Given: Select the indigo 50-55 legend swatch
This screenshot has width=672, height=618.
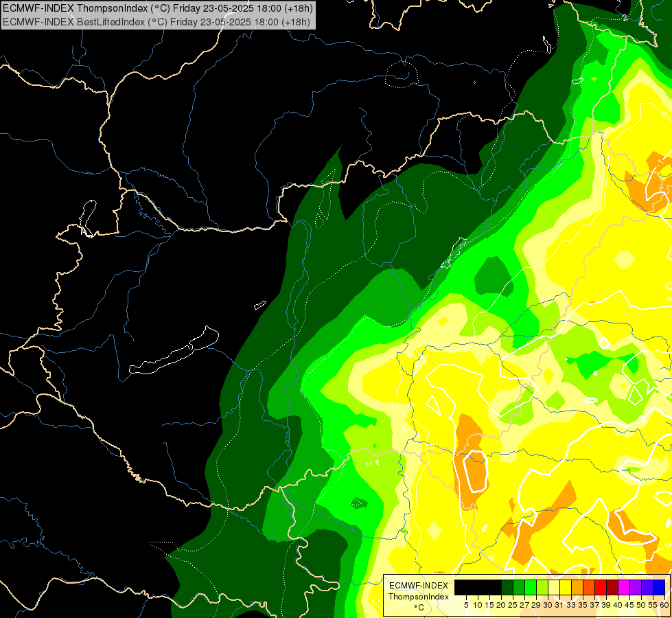Looking at the screenshot, I should (x=647, y=587).
